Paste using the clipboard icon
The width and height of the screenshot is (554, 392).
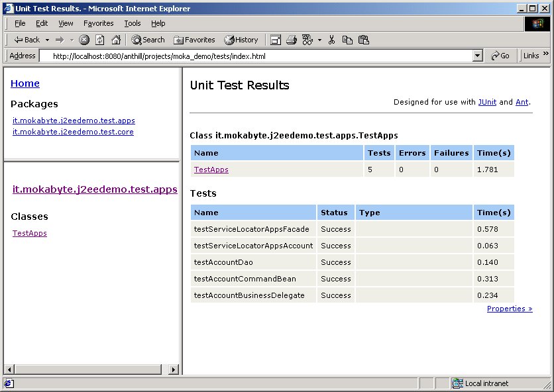[x=364, y=40]
